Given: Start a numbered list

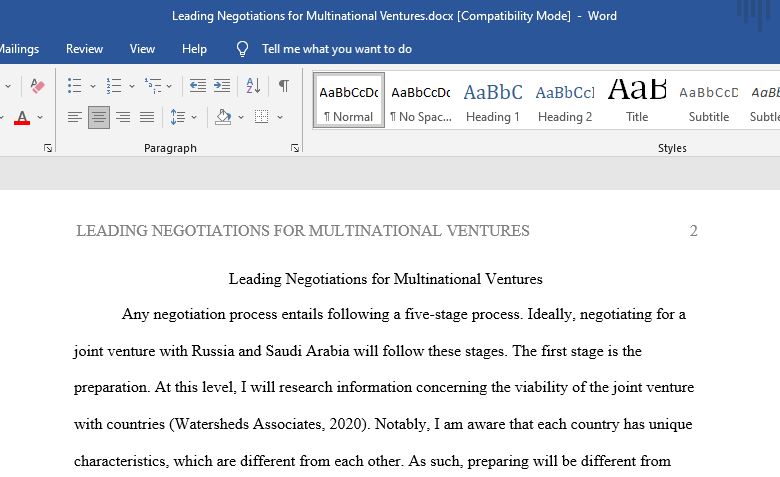Looking at the screenshot, I should [114, 86].
